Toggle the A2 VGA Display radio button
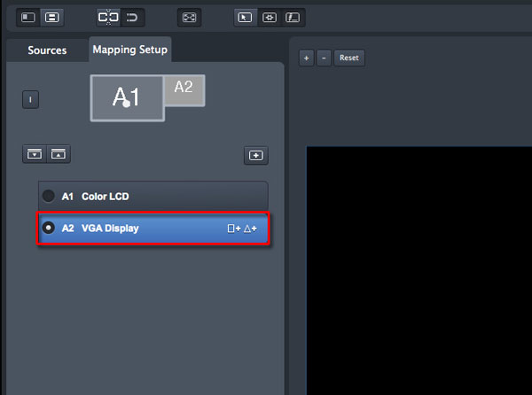The image size is (532, 395). tap(49, 228)
